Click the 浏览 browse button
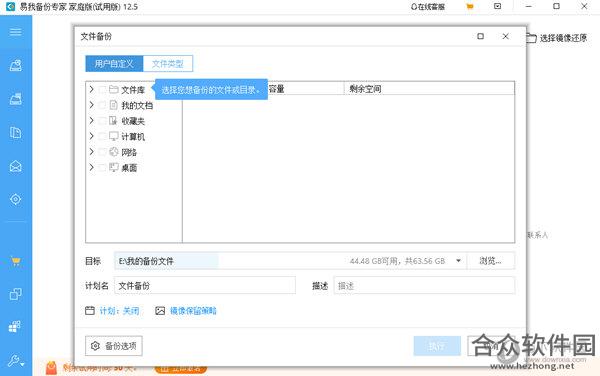This screenshot has height=376, width=600. (491, 261)
